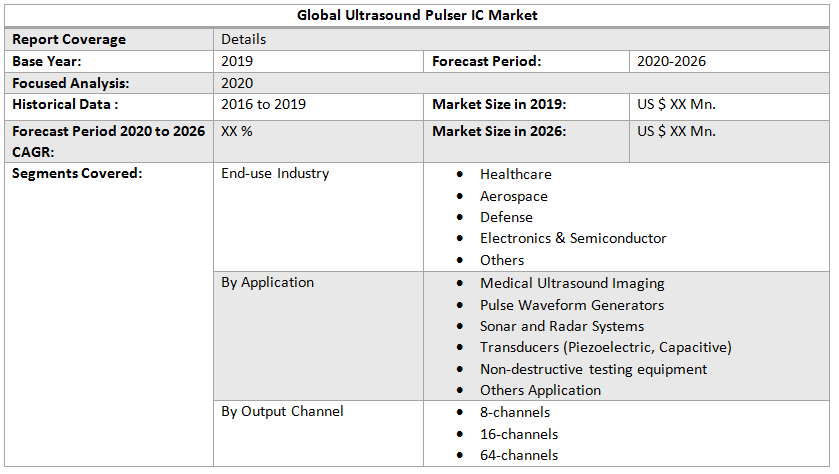Select the By Application segment cell
This screenshot has width=839, height=474.
(x=267, y=282)
